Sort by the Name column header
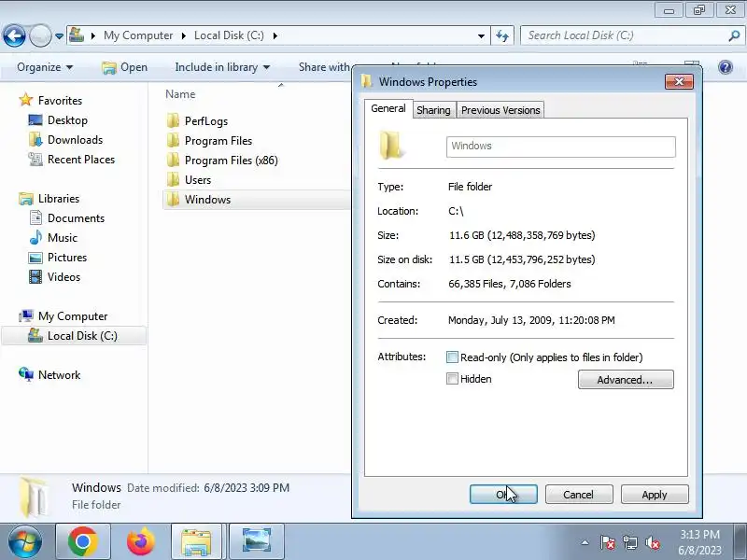747x560 pixels. [x=180, y=94]
